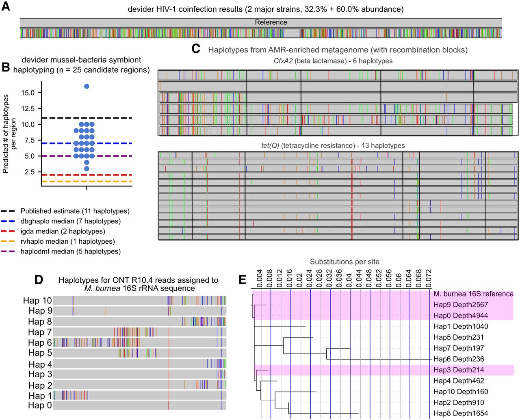Screen dimensions: 520x420
Task: Click the black dashed Published estimate legend swatch
Action: click(x=8, y=211)
